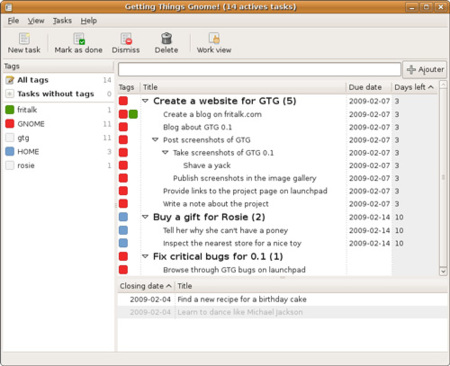
Task: Click the quick add task input field
Action: [x=259, y=69]
